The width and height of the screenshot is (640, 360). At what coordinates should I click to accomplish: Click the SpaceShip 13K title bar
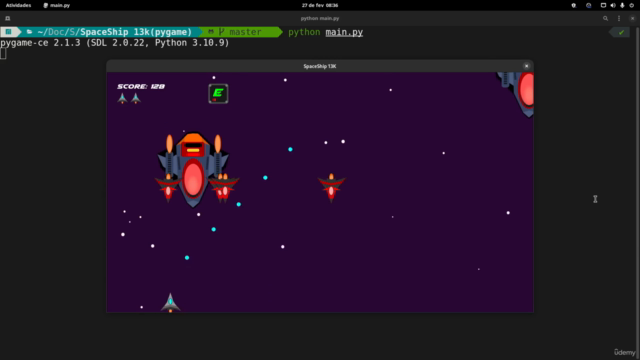tap(320, 66)
